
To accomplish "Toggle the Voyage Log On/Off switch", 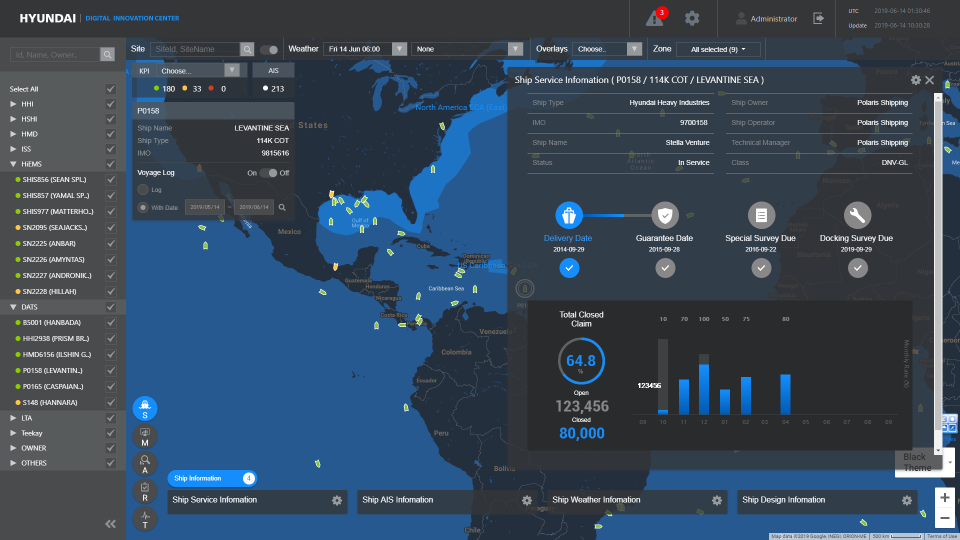I will 268,173.
